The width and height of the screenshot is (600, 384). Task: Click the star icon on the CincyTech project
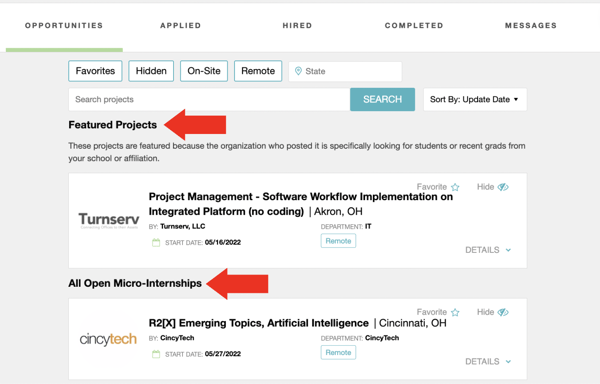455,312
